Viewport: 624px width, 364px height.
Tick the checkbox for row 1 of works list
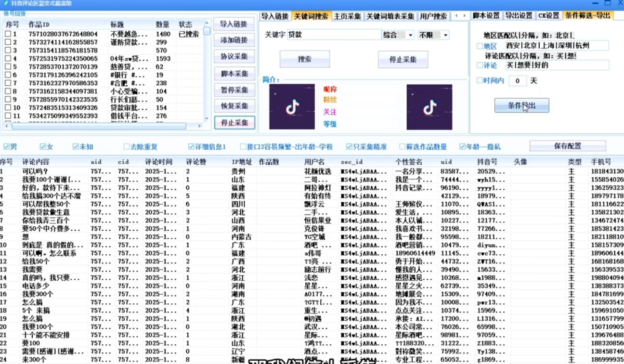coord(8,34)
